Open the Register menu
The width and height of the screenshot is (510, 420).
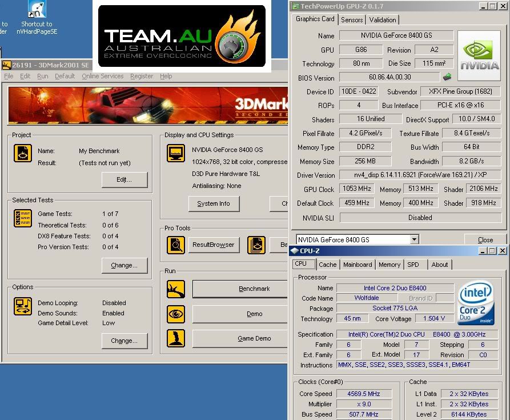142,76
